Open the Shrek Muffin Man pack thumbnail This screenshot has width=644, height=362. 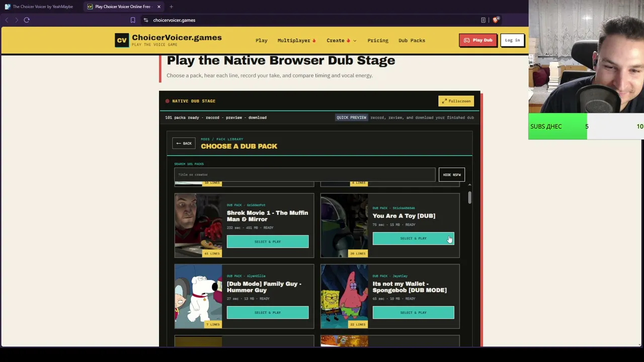click(198, 225)
